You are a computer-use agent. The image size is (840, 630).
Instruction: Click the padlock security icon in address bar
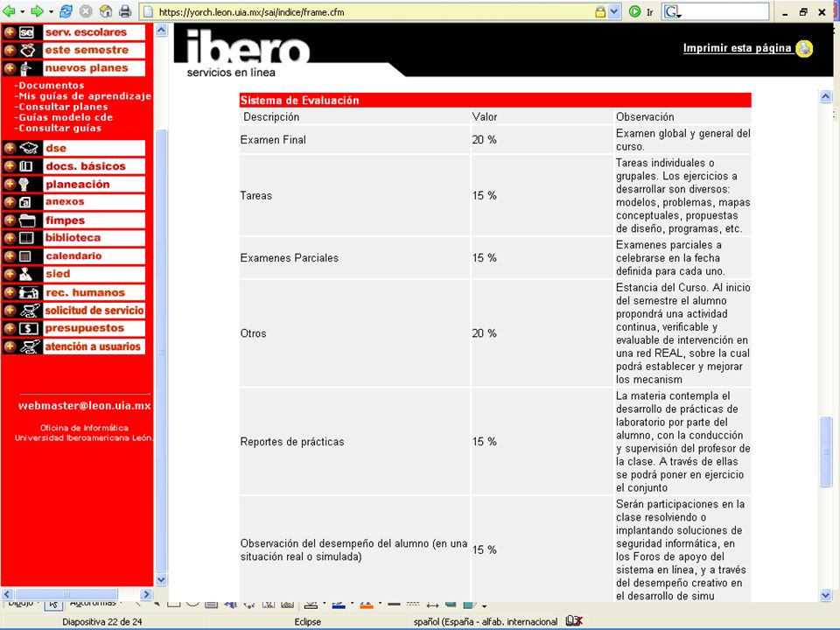(600, 11)
